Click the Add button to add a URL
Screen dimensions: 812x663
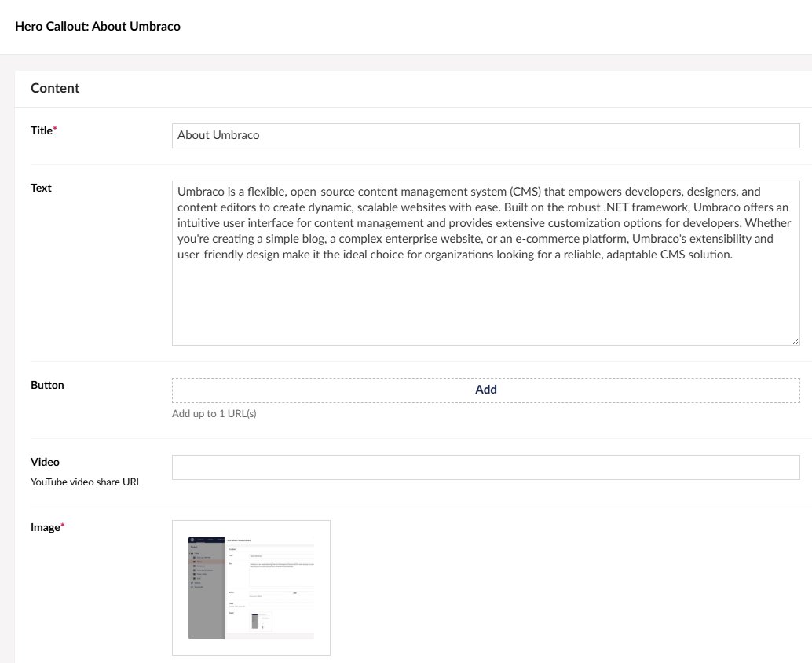click(485, 389)
